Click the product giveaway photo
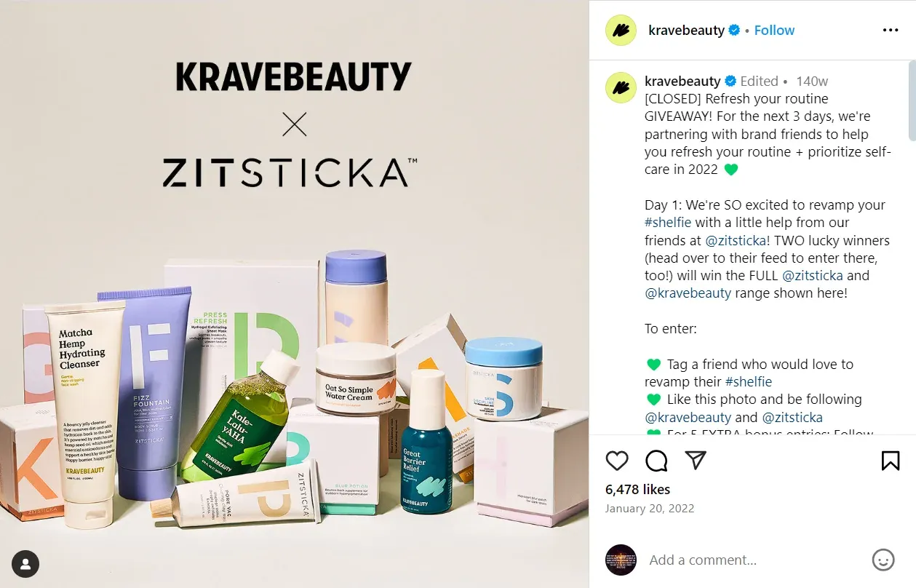The width and height of the screenshot is (916, 588). (294, 294)
